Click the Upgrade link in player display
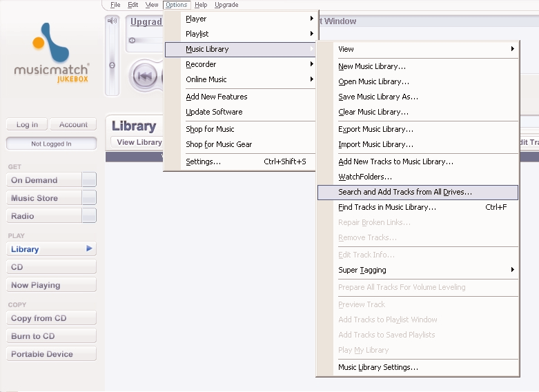The width and height of the screenshot is (539, 392). click(x=146, y=21)
